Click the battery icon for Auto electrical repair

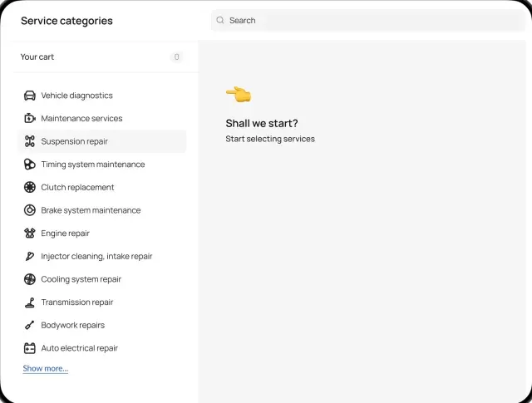pyautogui.click(x=30, y=348)
